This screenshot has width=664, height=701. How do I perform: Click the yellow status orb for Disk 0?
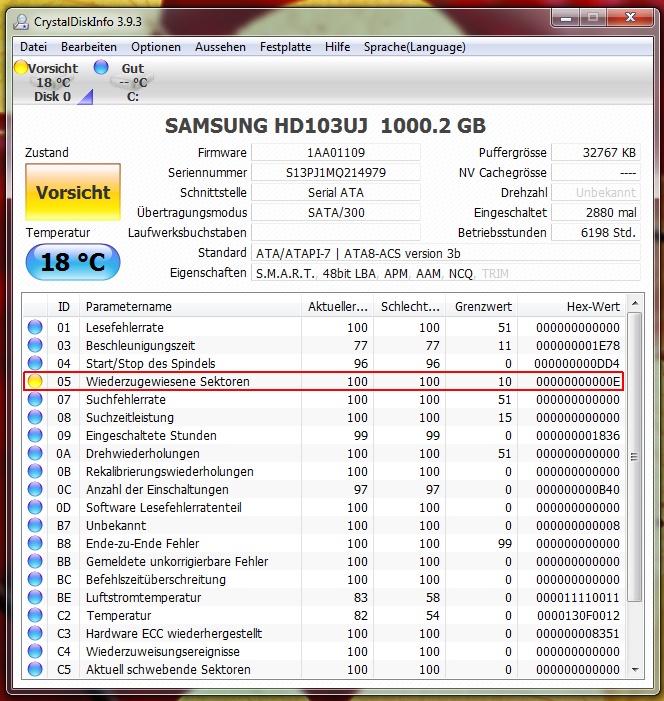point(21,67)
